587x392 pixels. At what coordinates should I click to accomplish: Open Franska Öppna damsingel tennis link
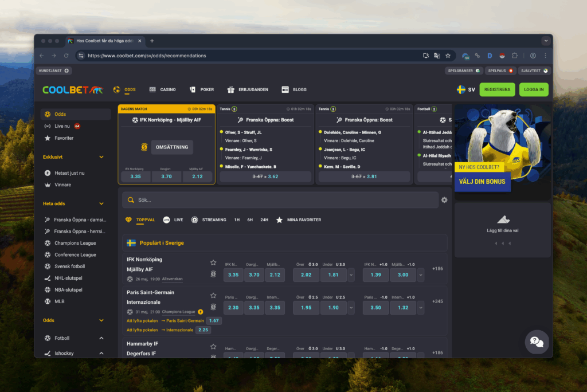[75, 219]
